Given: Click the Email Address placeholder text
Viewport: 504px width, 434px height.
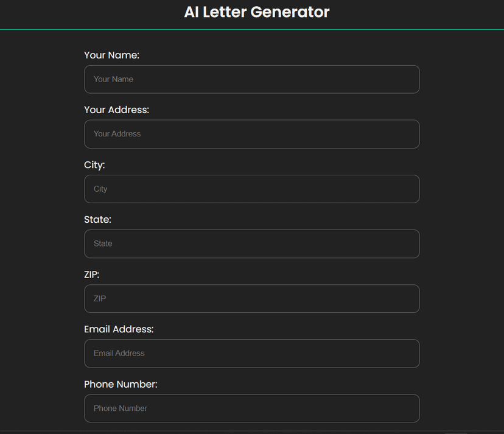Looking at the screenshot, I should (x=118, y=353).
